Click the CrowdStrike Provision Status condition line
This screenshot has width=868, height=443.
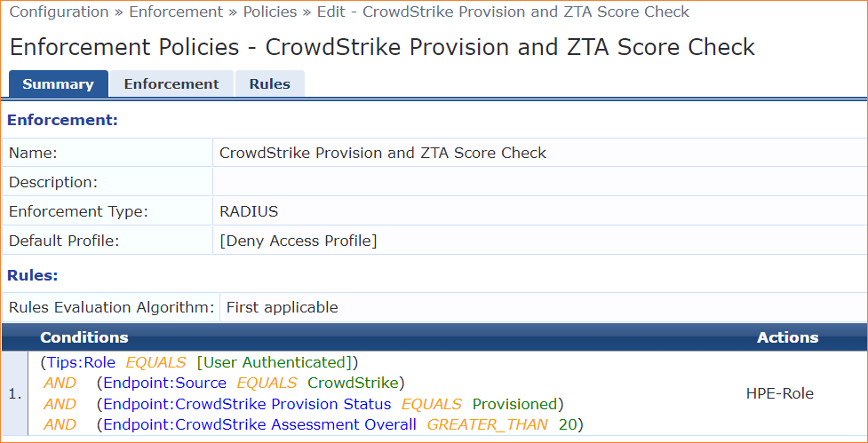point(330,404)
